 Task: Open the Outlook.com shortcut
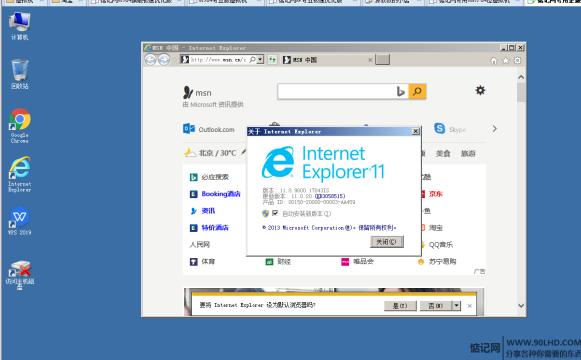coord(209,129)
